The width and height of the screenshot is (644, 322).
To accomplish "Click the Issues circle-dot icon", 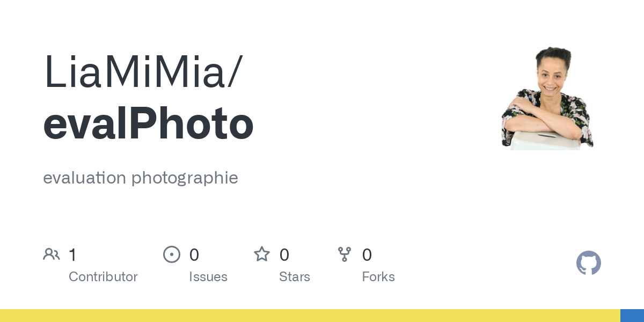I will [x=172, y=254].
